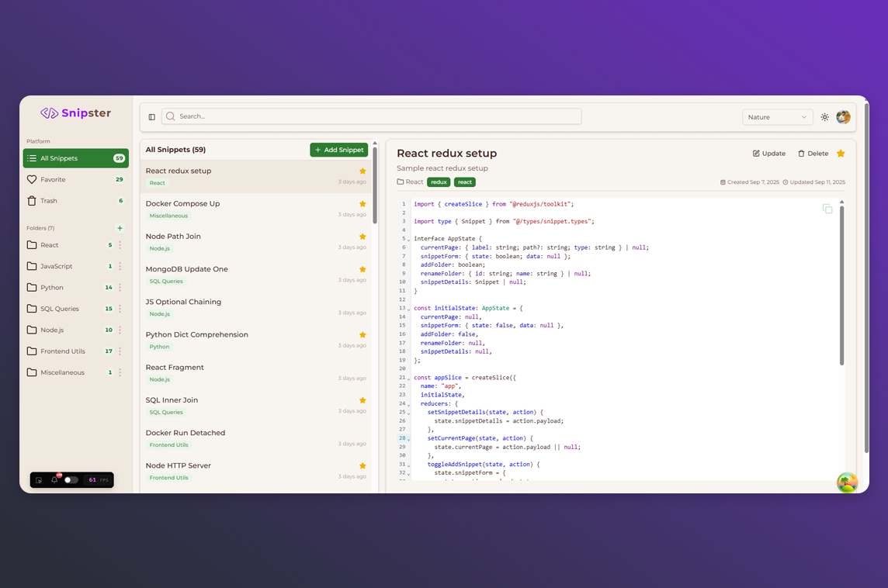Click the Delete snippet button
The height and width of the screenshot is (588, 888).
coord(813,154)
